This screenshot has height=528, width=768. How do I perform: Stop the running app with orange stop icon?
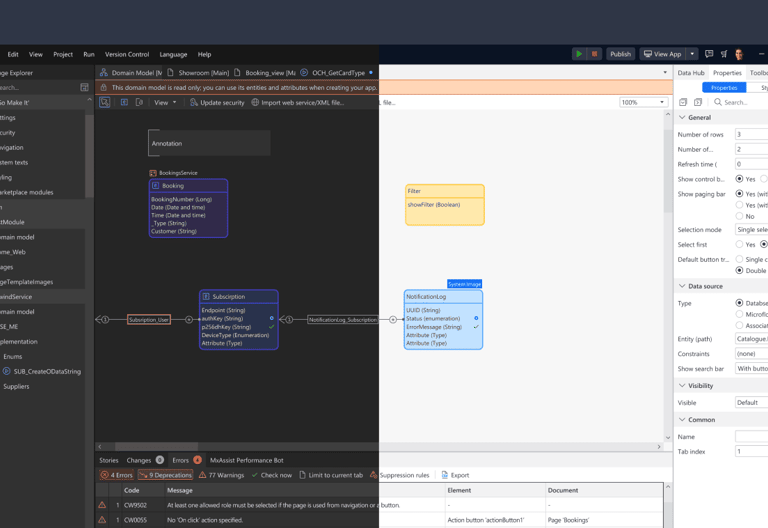[594, 54]
